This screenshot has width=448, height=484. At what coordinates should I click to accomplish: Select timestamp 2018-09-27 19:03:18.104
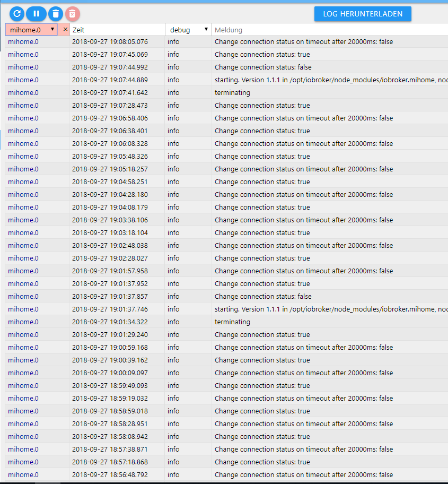click(x=110, y=233)
